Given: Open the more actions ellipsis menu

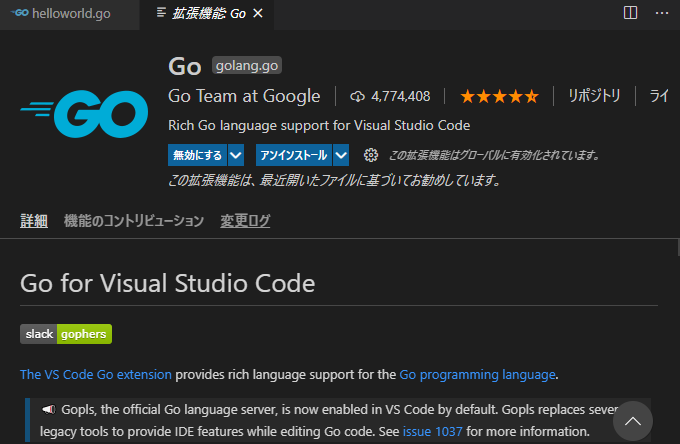Looking at the screenshot, I should point(662,13).
